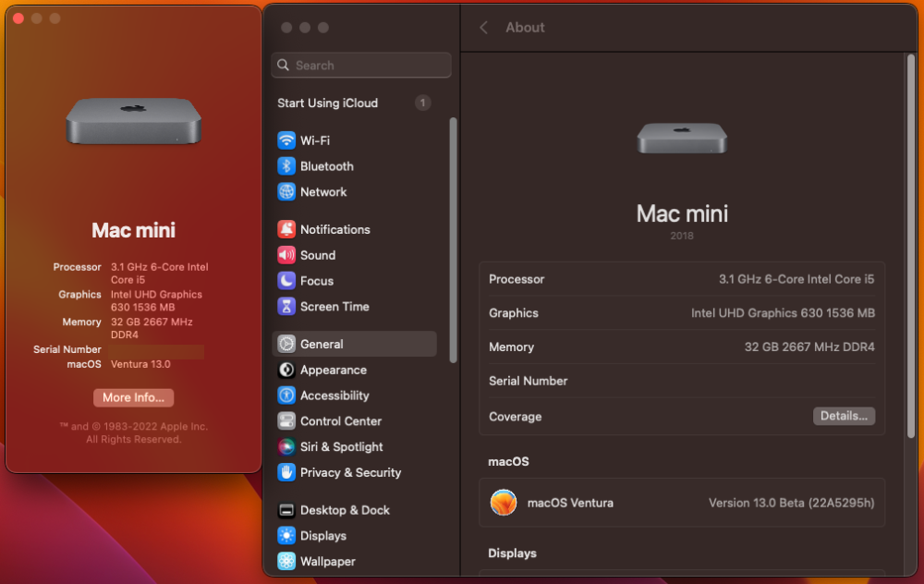924x584 pixels.
Task: Click 'Control Center' label in sidebar
Action: tap(341, 421)
